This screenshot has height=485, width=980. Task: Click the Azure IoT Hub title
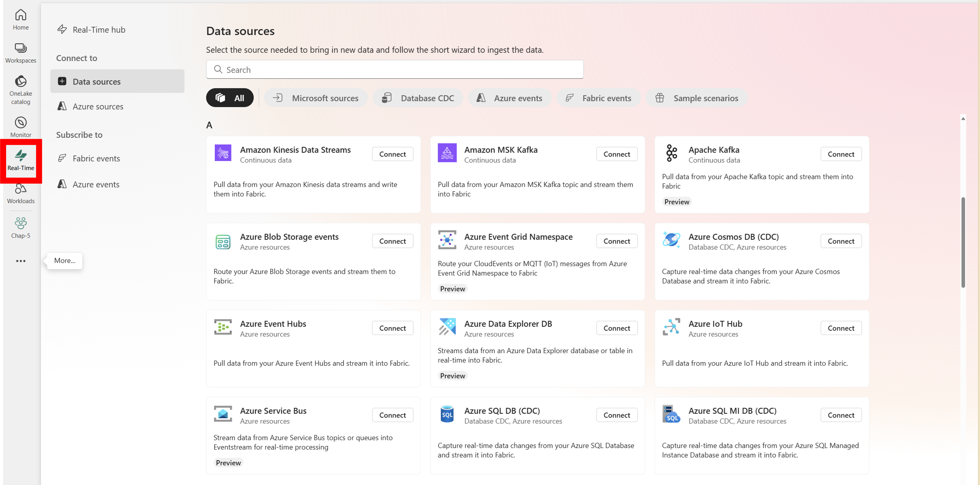click(x=715, y=323)
